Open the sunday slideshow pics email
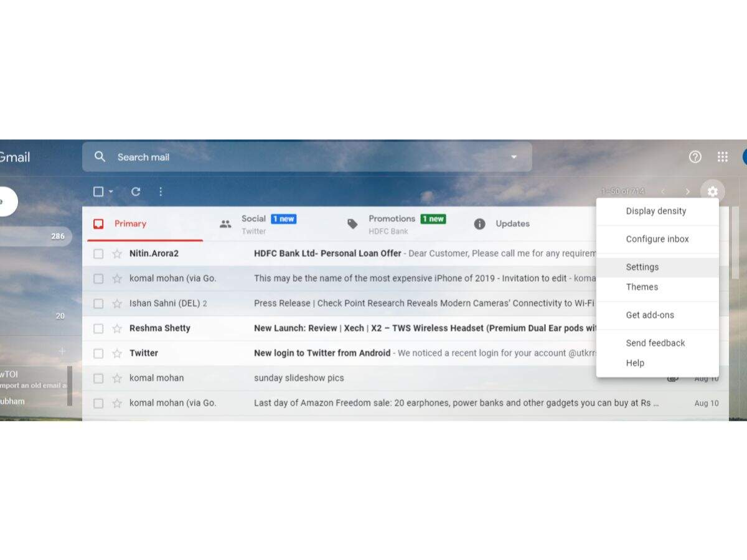Screen dimensions: 747x560 coord(299,378)
